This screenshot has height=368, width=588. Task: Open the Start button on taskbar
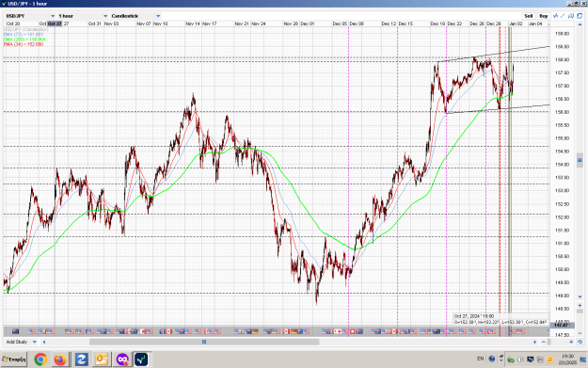(13, 360)
